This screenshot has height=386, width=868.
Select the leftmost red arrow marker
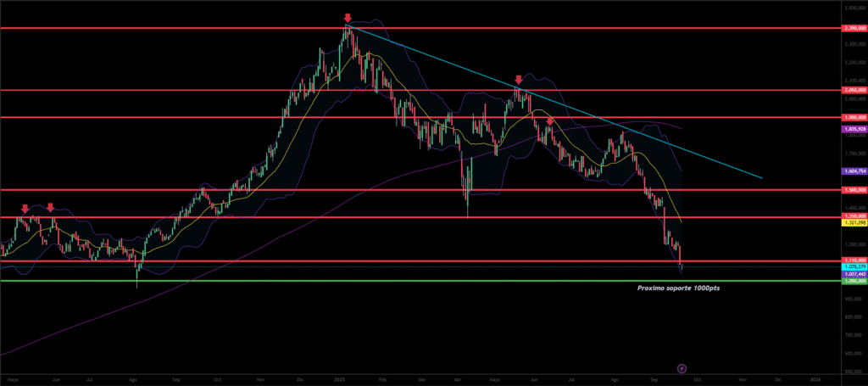coord(25,208)
